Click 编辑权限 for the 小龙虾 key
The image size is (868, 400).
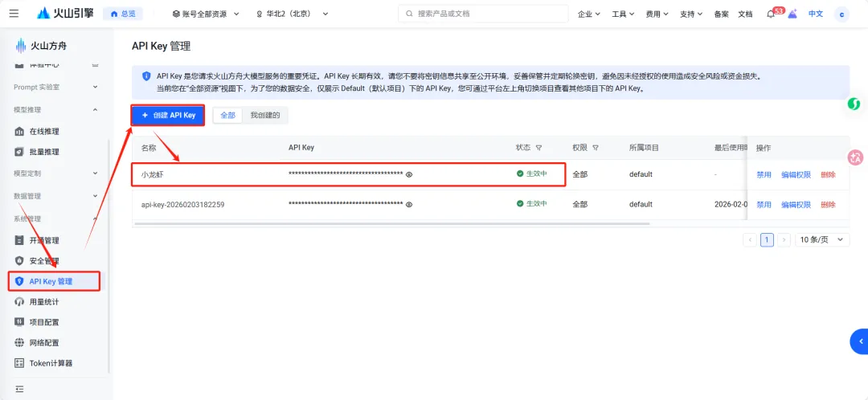(796, 174)
